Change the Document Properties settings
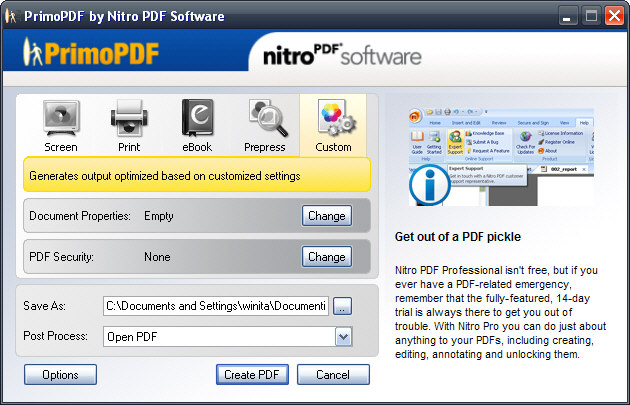This screenshot has width=630, height=405. coord(327,216)
